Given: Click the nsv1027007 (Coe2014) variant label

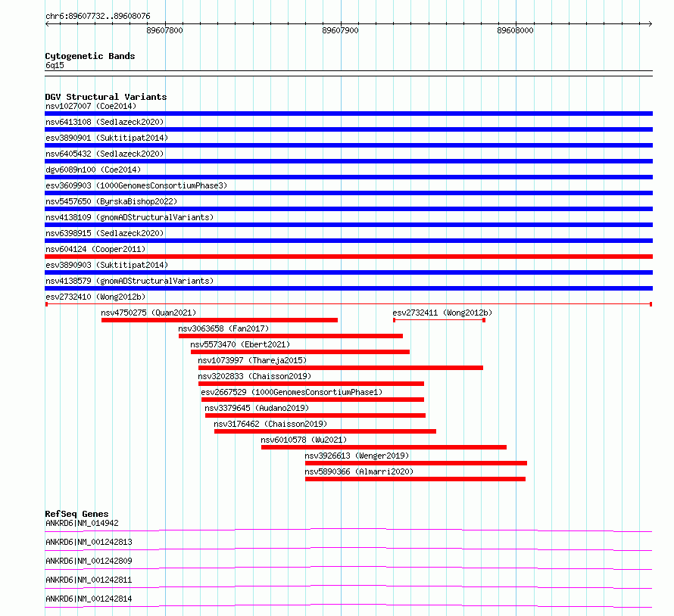Looking at the screenshot, I should click(91, 106).
